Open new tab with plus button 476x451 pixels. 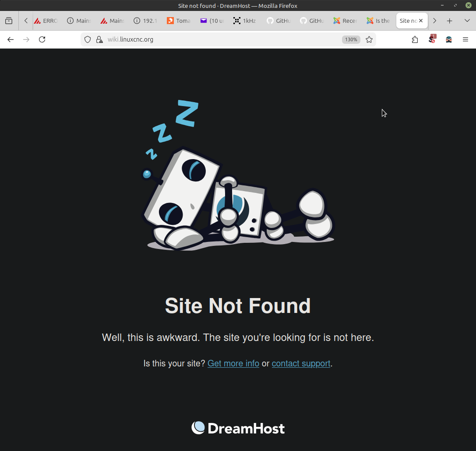pyautogui.click(x=449, y=21)
